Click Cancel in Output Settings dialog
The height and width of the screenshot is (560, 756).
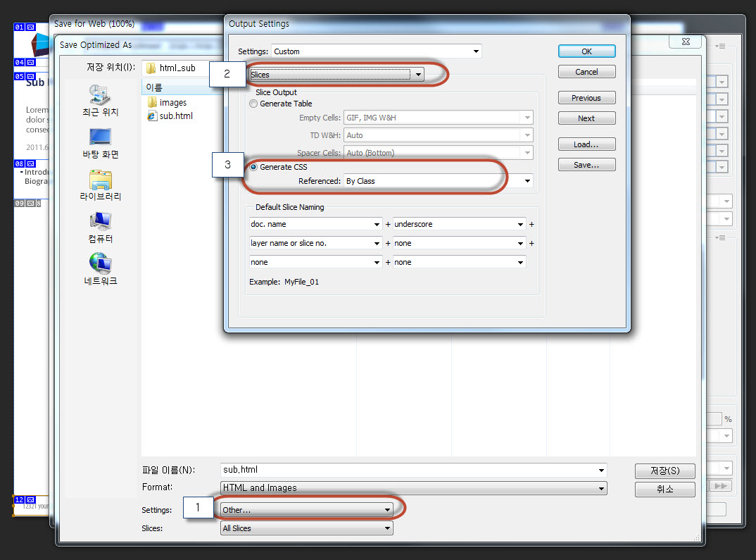click(x=586, y=72)
